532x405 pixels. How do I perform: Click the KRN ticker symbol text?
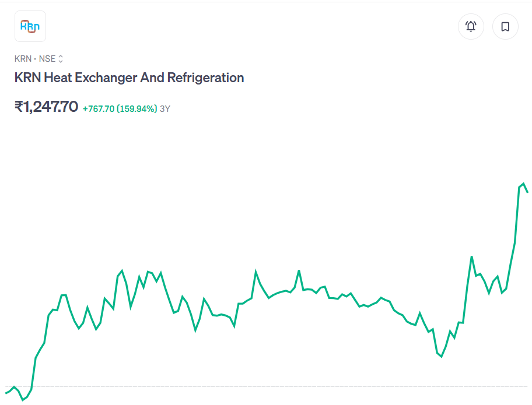click(x=23, y=59)
